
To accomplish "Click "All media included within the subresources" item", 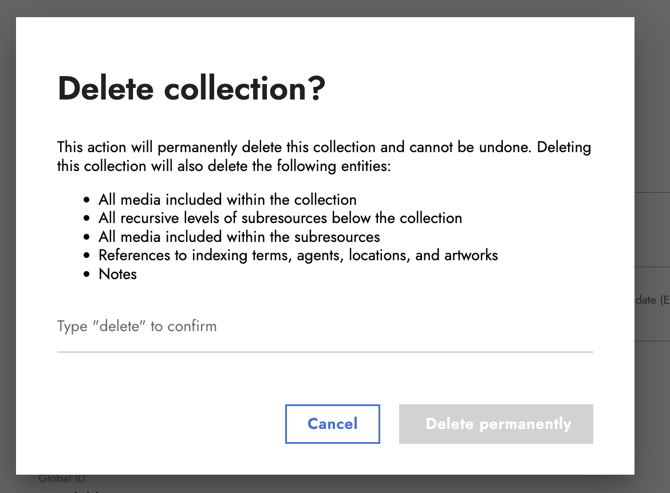I will (239, 237).
